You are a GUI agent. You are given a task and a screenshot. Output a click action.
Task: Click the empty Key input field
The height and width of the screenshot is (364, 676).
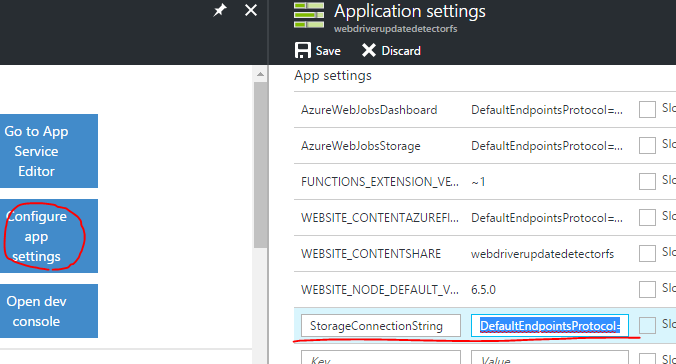tap(381, 358)
